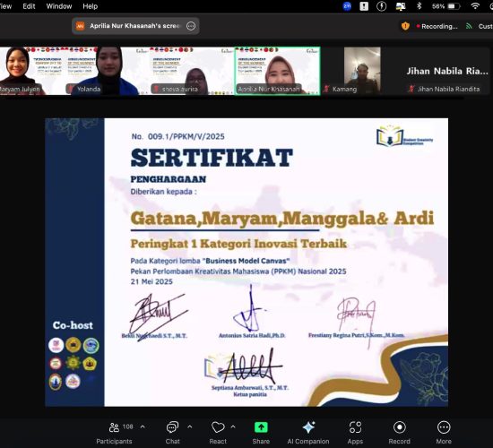
Task: Click the Student Creativity Competition logo
Action: pos(404,136)
